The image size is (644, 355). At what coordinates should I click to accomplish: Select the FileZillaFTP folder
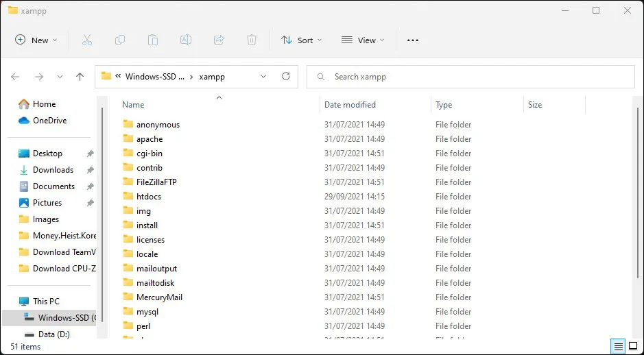click(x=156, y=182)
